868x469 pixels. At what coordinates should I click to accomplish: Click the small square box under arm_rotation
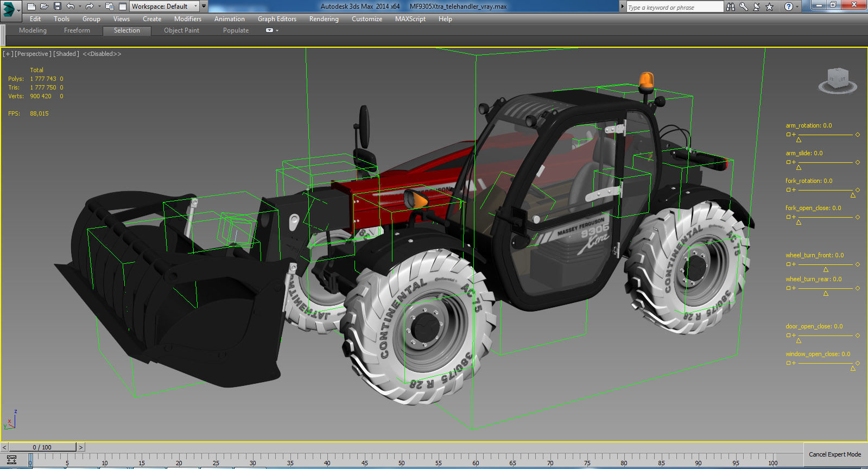[x=788, y=134]
